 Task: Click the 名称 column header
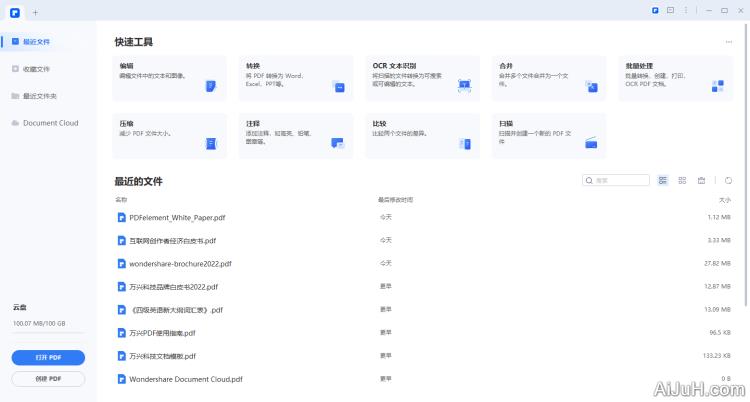(121, 200)
